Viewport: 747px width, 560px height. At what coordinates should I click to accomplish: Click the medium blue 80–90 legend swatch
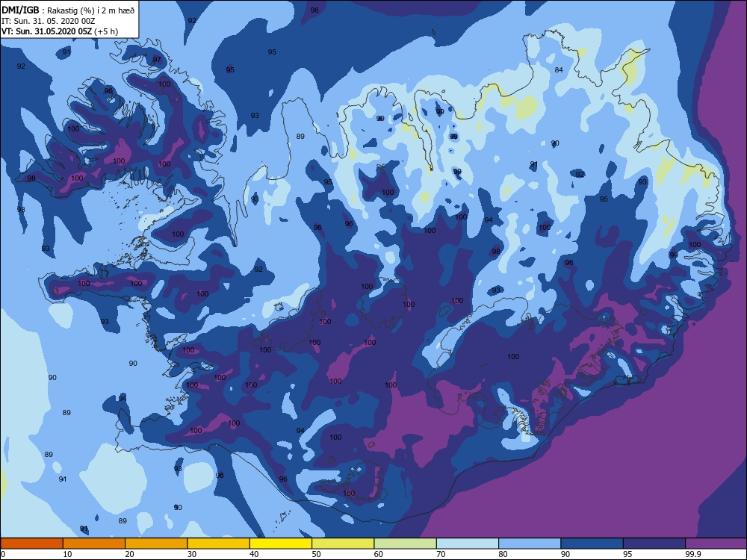[530, 544]
